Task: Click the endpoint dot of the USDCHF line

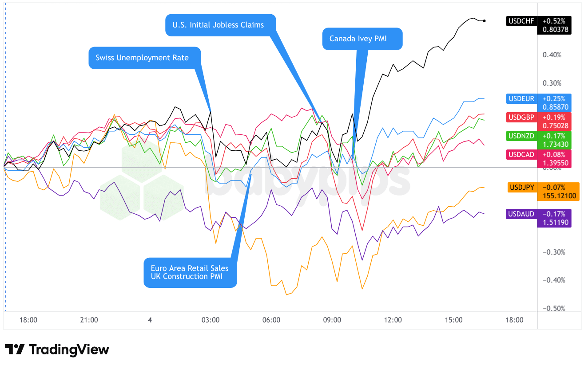Action: (x=484, y=21)
